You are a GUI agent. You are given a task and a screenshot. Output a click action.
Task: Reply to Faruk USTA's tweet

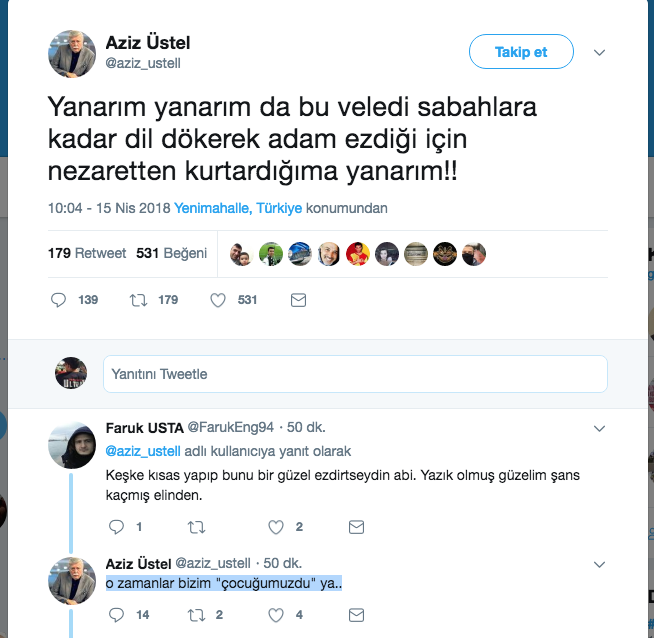[x=115, y=527]
